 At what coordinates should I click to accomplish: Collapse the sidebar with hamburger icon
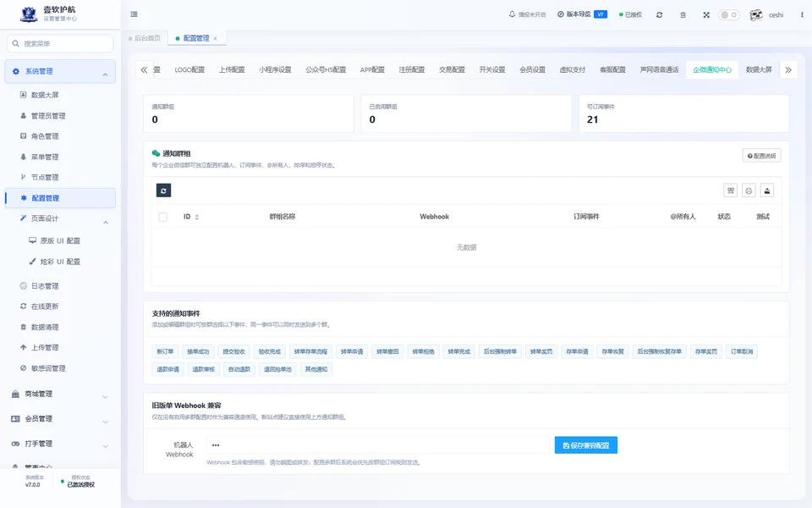pyautogui.click(x=134, y=14)
